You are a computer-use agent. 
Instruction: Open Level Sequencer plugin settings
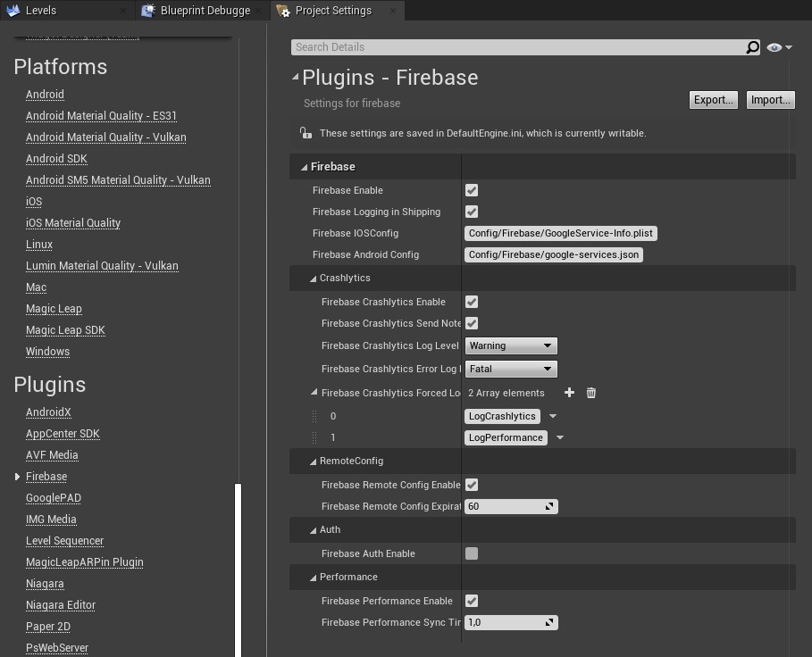point(64,541)
